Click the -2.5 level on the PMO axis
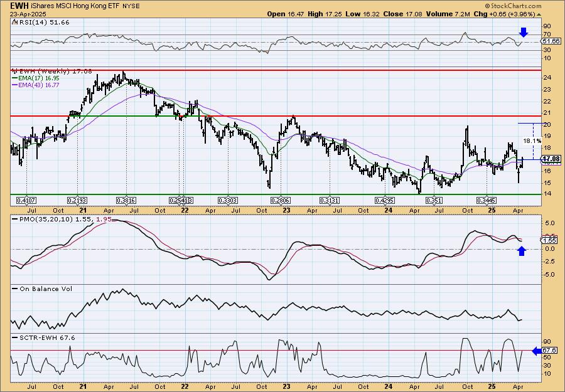 [549, 262]
